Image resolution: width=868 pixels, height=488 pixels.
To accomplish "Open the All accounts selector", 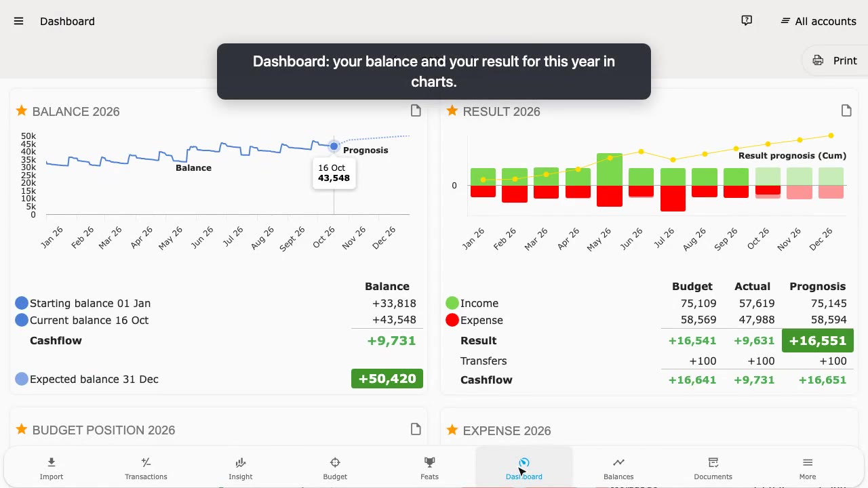I will [x=818, y=21].
